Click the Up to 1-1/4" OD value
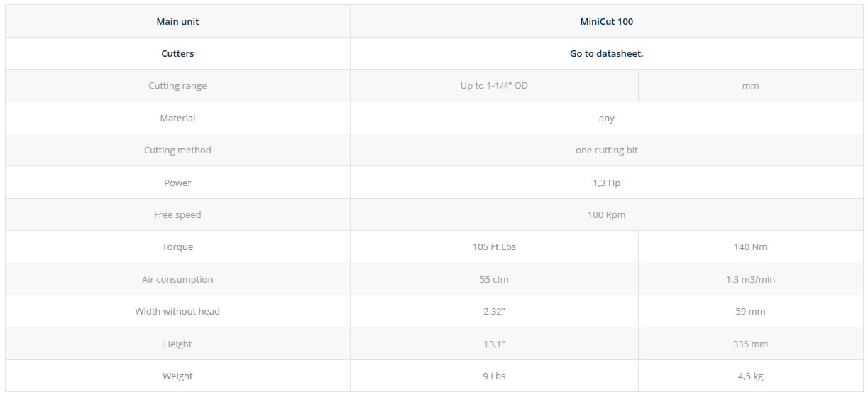This screenshot has height=397, width=868. click(x=494, y=85)
